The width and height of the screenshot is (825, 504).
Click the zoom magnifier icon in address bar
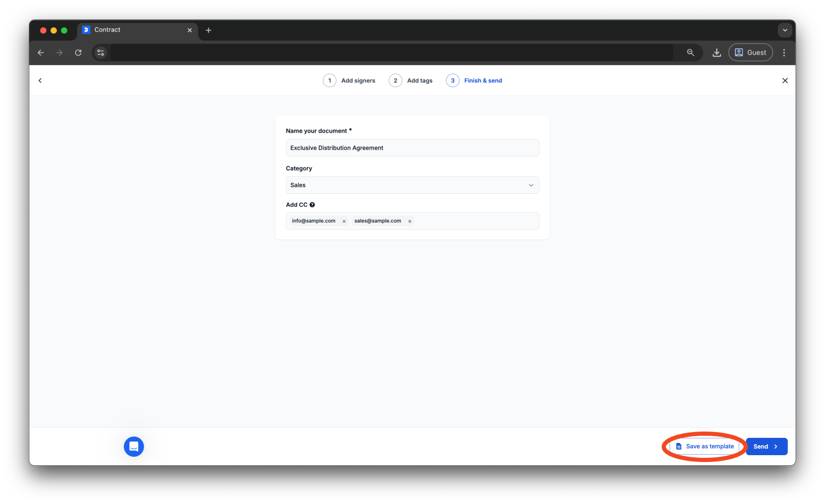pos(691,52)
